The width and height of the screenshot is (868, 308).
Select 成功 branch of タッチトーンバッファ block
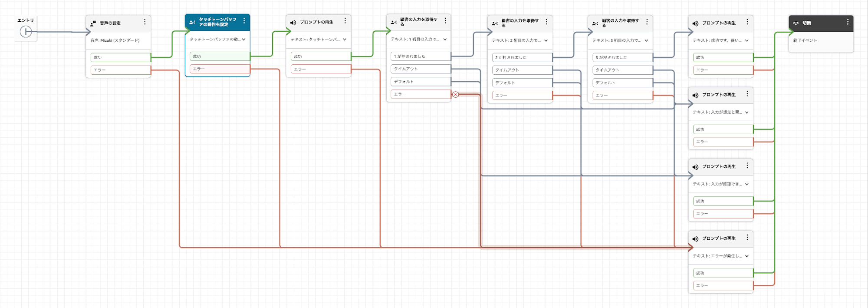pos(220,56)
